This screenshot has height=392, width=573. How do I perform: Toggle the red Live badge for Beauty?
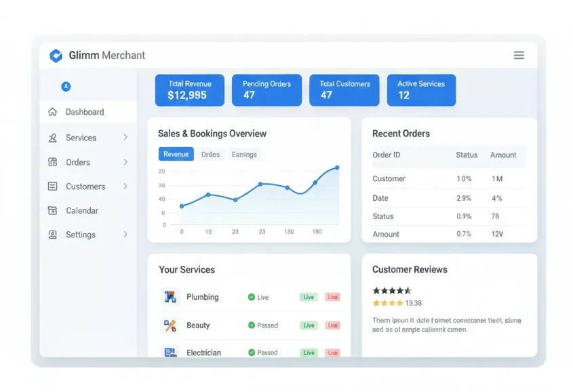click(x=332, y=326)
